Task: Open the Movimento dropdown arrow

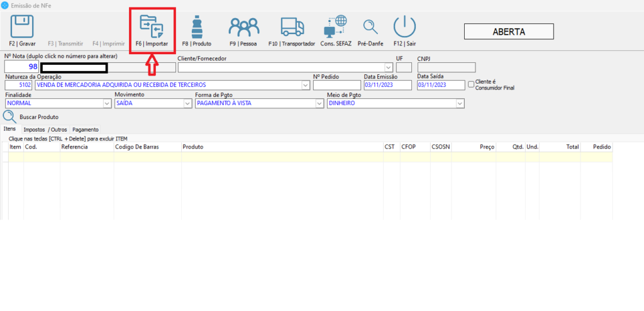Action: (187, 103)
